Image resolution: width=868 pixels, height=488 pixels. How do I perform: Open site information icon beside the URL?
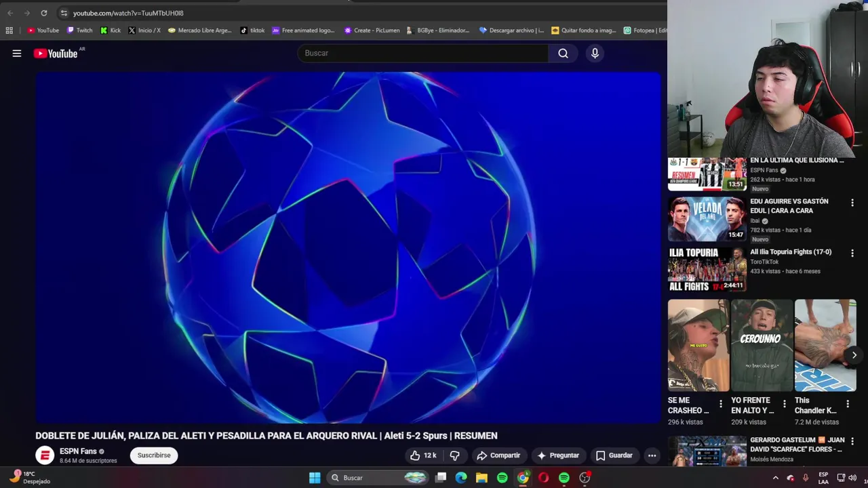point(64,13)
